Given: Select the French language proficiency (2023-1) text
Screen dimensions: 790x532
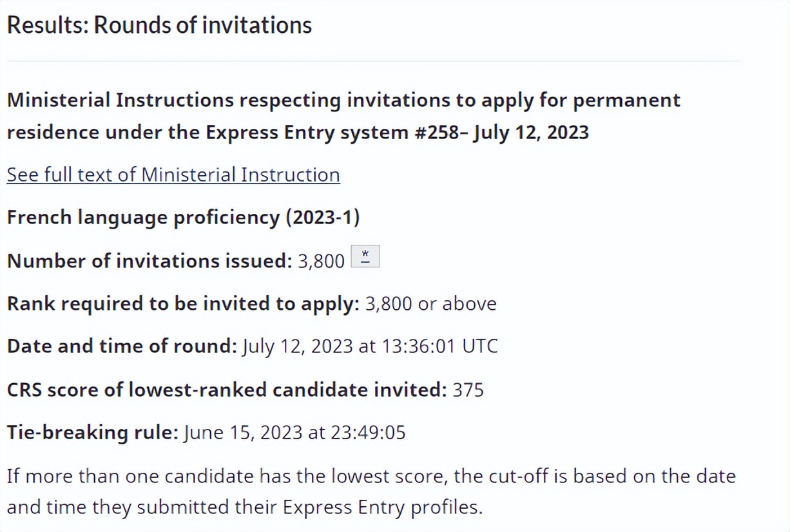Looking at the screenshot, I should [x=183, y=218].
